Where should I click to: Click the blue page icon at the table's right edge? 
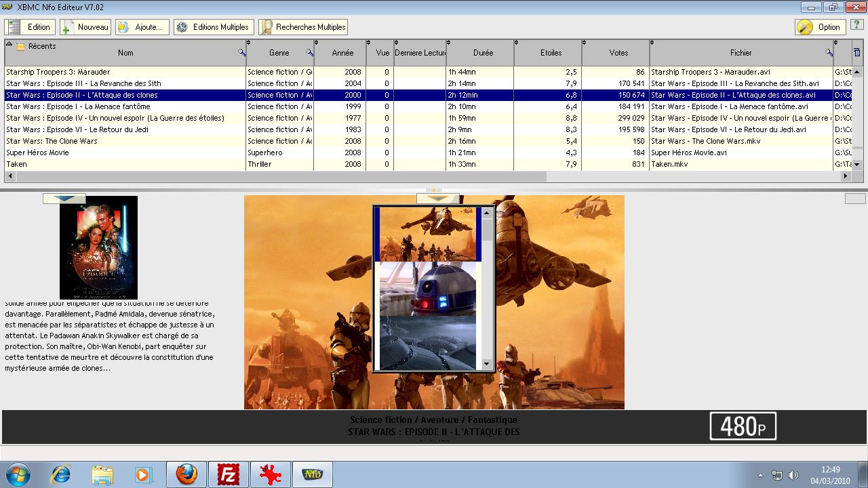[x=856, y=52]
